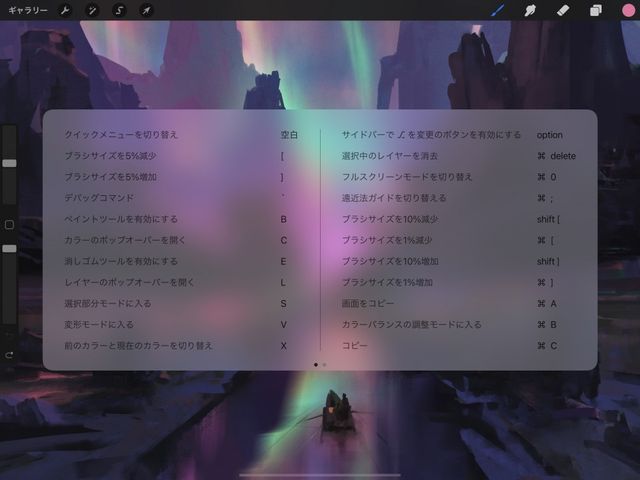Screen dimensions: 640x480
Task: Open the Layers panel icon
Action: click(596, 10)
